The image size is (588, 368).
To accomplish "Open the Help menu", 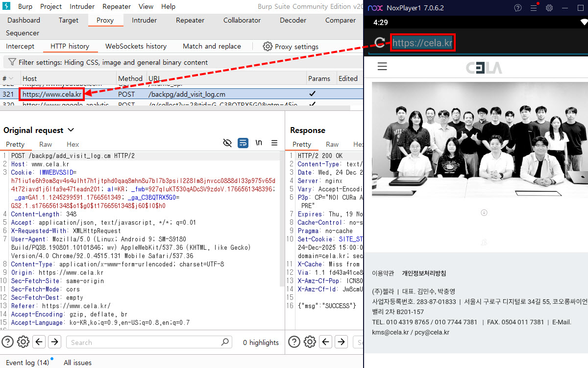I will click(x=168, y=7).
